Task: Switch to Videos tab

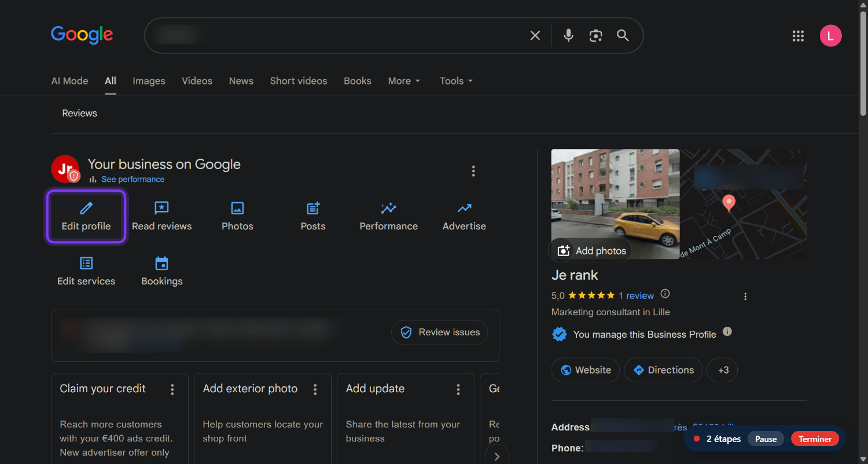Action: coord(197,81)
